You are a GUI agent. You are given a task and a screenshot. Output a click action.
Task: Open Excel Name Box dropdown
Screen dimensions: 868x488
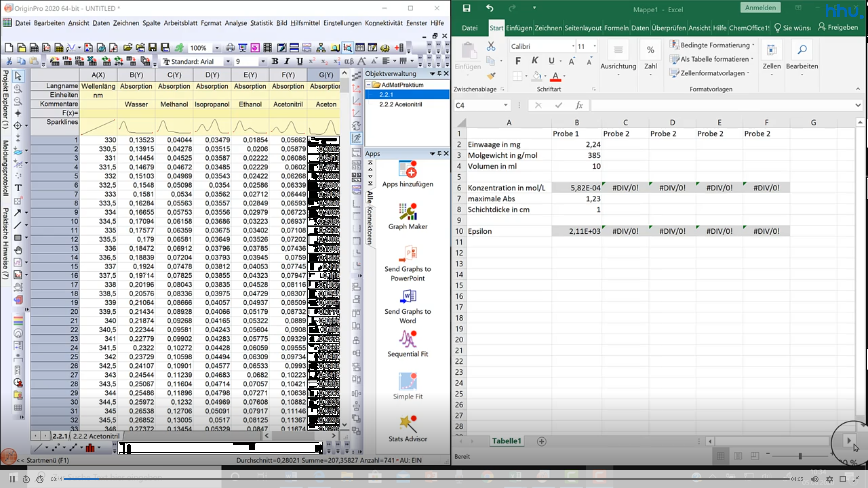click(506, 106)
